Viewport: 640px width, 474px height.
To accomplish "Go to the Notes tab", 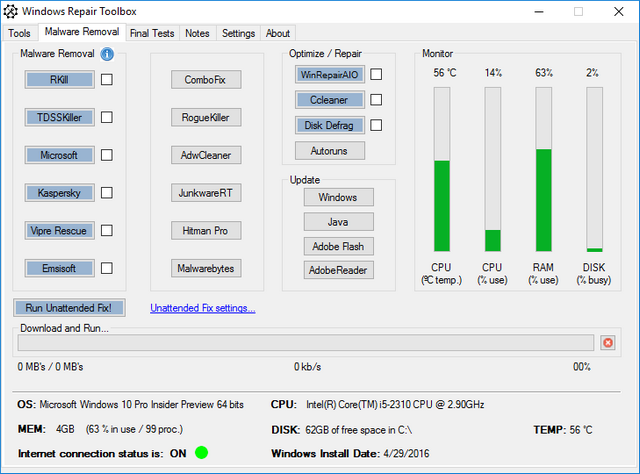I will click(197, 33).
